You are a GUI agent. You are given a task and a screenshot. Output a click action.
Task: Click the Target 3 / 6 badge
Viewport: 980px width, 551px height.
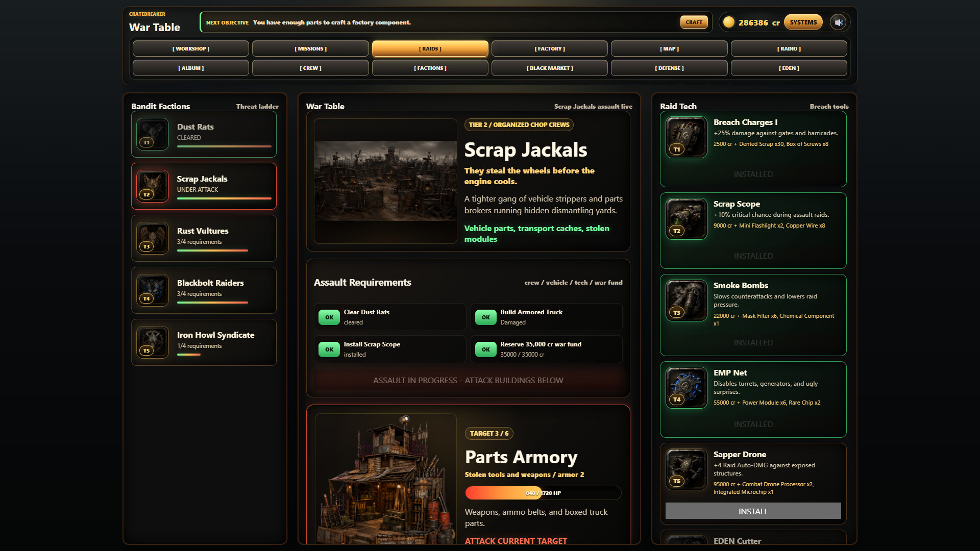tap(489, 434)
